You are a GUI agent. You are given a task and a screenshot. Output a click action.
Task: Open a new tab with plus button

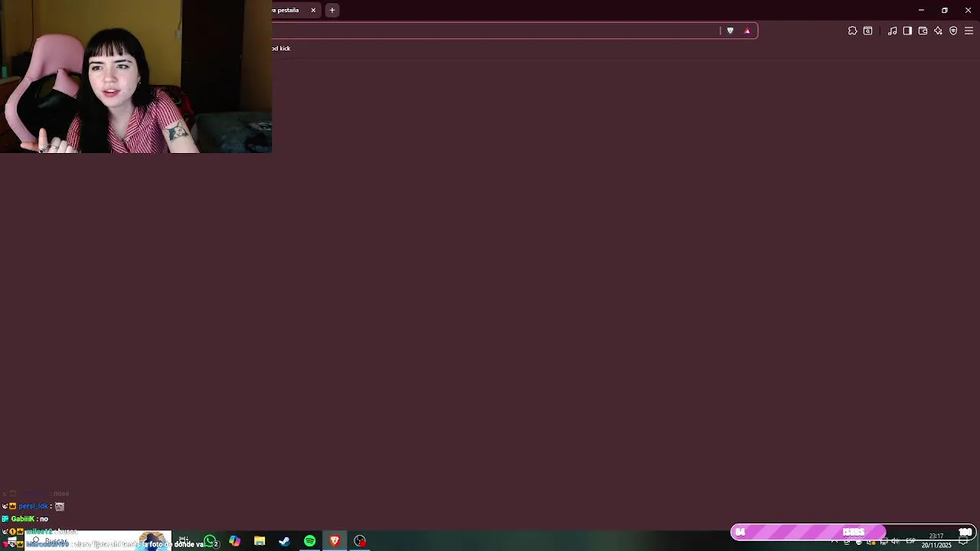[332, 10]
